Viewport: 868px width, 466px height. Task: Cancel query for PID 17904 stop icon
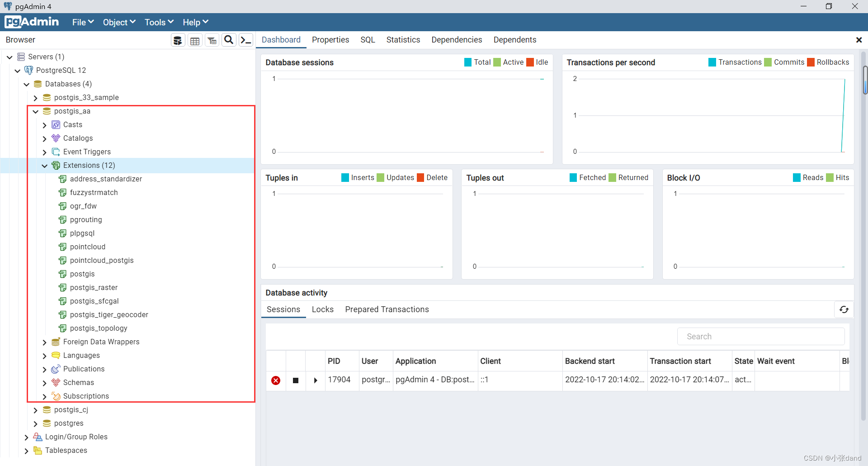click(296, 380)
